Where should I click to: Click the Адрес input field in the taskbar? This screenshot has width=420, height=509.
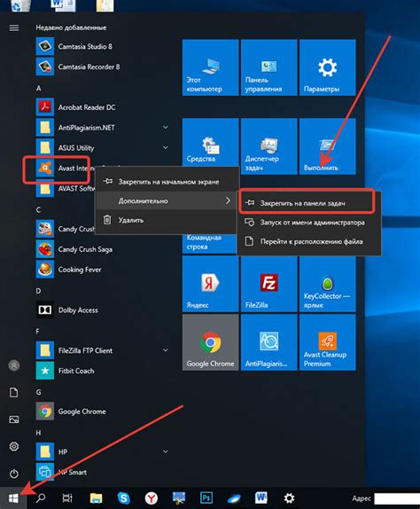point(397,498)
